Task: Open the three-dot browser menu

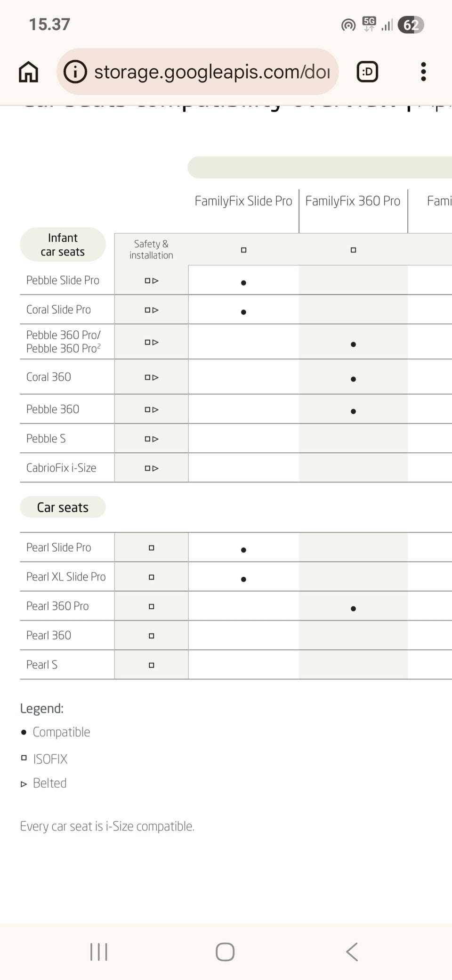Action: 423,72
